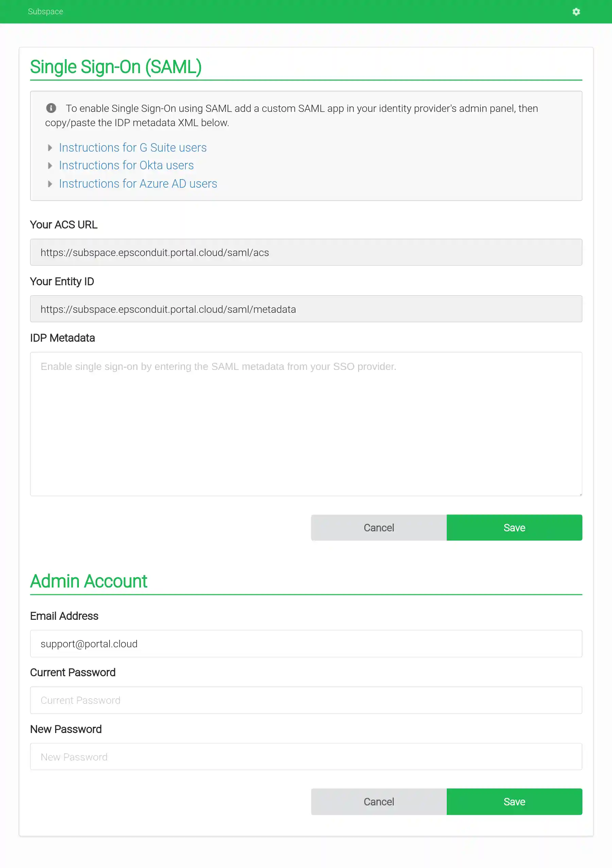Focus the New Password field
This screenshot has width=612, height=868.
(x=306, y=756)
